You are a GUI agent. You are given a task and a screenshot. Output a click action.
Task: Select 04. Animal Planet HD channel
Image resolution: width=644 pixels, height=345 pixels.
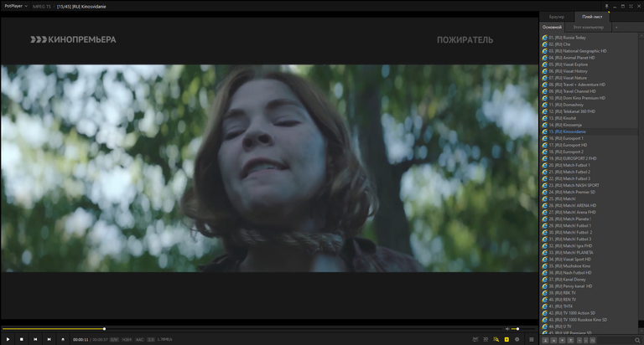[589, 58]
